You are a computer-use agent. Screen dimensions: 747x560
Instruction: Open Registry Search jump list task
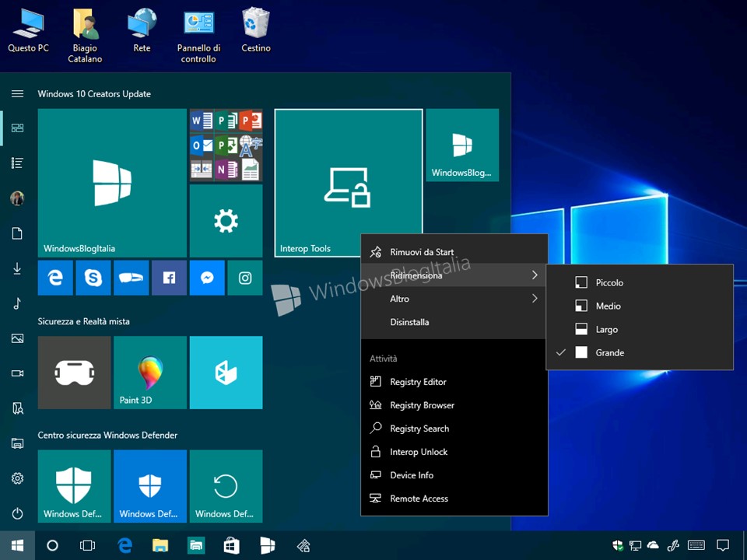coord(454,428)
